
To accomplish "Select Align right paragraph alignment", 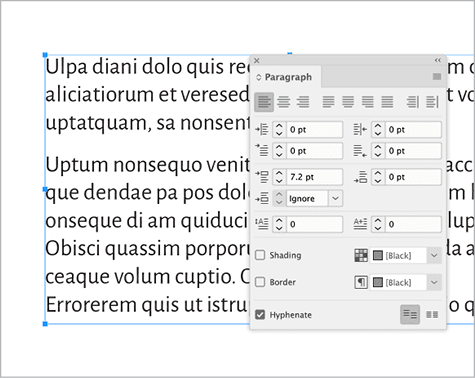I will [303, 102].
